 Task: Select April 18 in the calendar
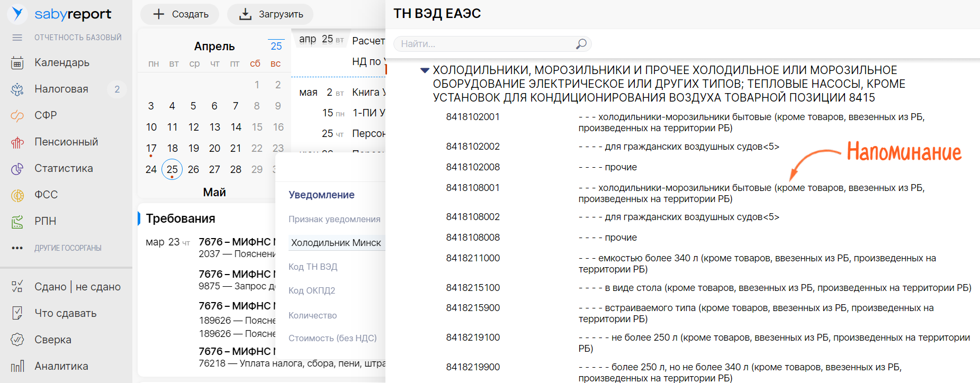click(x=172, y=148)
